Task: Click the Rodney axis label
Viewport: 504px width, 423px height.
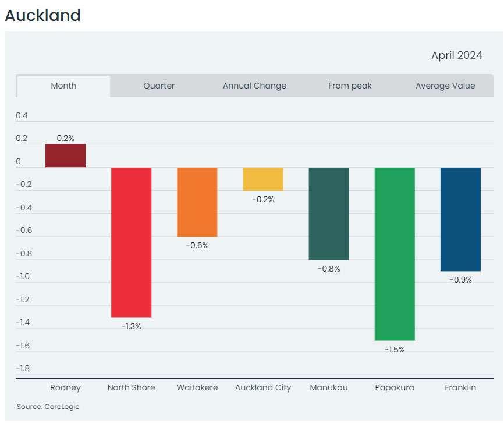Action: 66,387
